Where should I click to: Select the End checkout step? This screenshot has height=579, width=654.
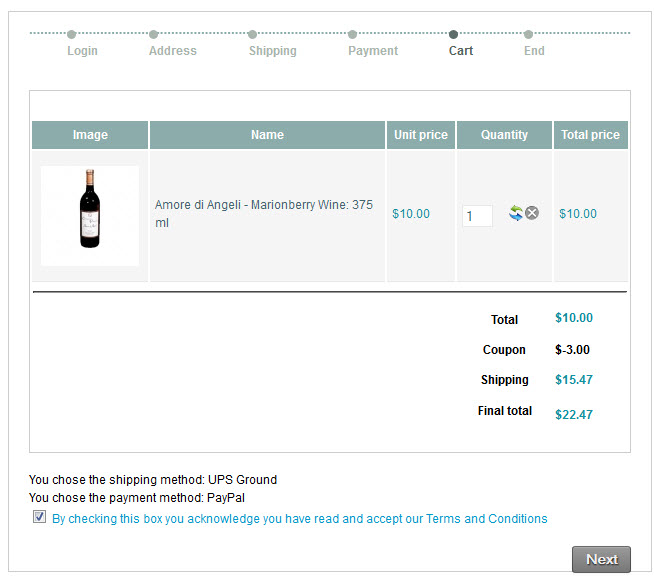[x=534, y=51]
